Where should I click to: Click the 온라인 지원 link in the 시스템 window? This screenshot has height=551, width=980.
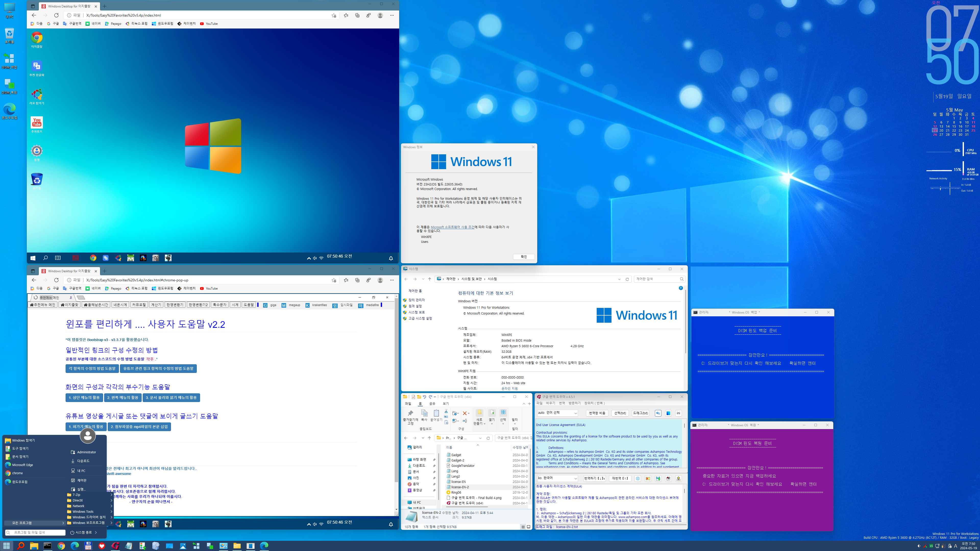click(509, 388)
